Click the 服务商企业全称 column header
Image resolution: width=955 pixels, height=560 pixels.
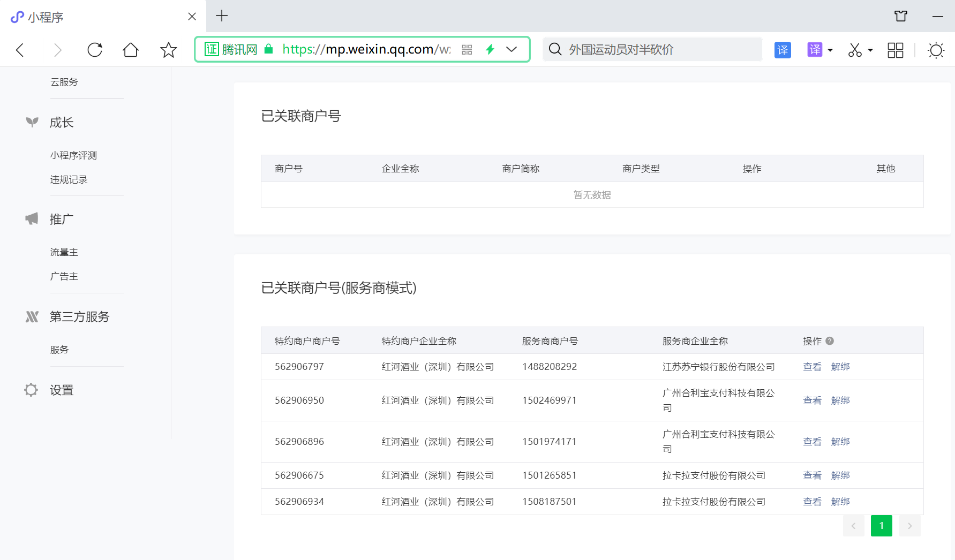(695, 341)
